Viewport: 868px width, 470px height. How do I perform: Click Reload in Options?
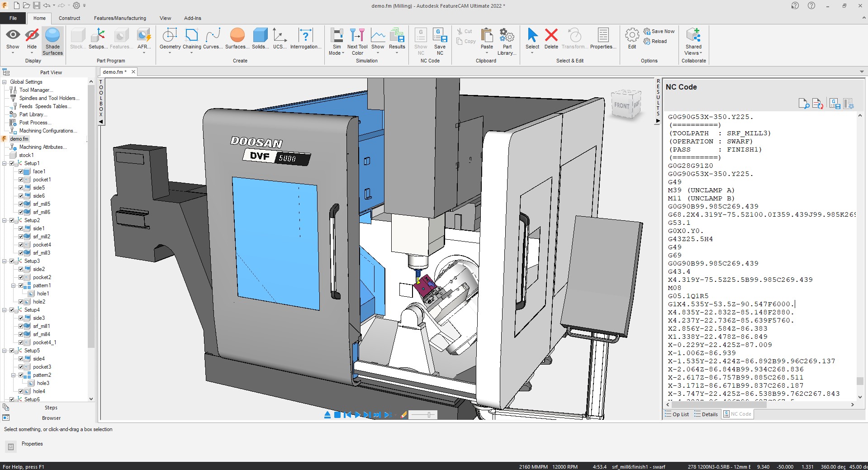(x=655, y=41)
